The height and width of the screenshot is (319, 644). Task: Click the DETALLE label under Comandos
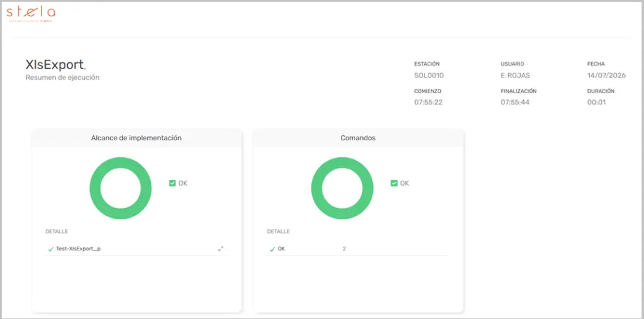[279, 232]
